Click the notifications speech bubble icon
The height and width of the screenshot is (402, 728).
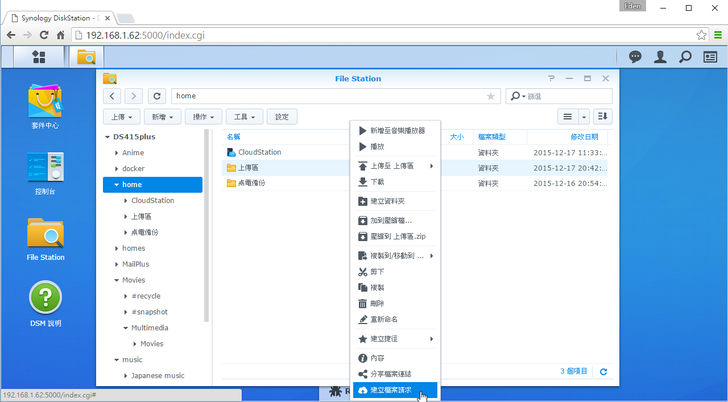tap(635, 57)
